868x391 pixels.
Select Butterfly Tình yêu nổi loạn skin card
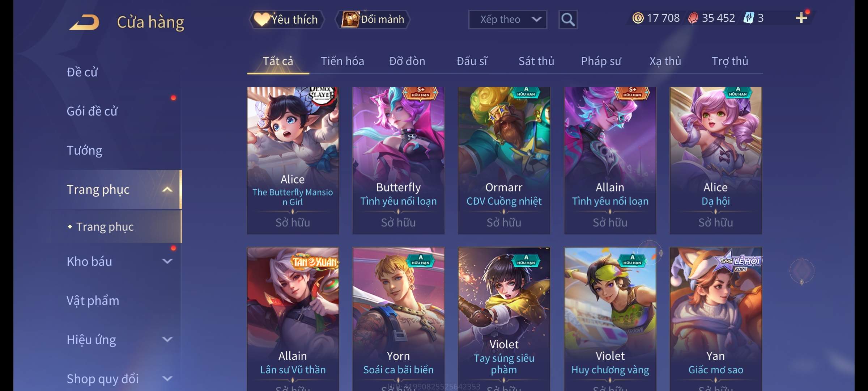pos(398,160)
